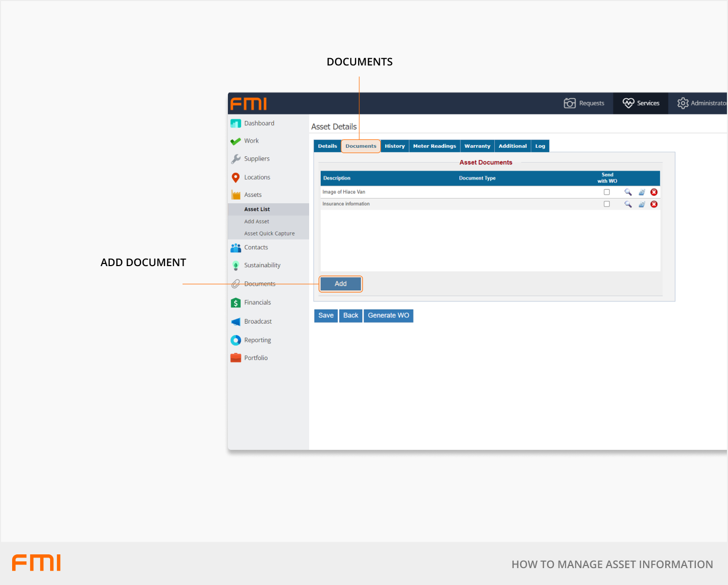Select Asset Quick Capture in sidebar
This screenshot has height=585, width=728.
pos(269,233)
